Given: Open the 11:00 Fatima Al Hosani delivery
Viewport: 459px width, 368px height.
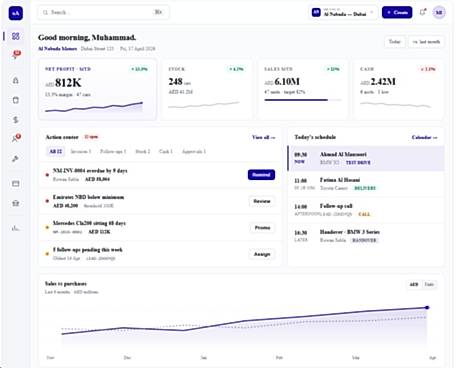Looking at the screenshot, I should click(366, 184).
